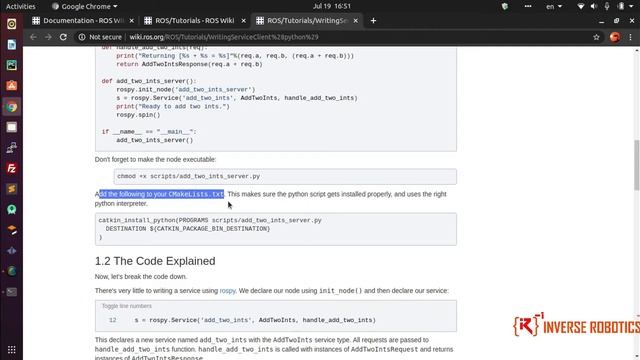This screenshot has width=640, height=360.
Task: View the Not secure site information
Action: 100,37
